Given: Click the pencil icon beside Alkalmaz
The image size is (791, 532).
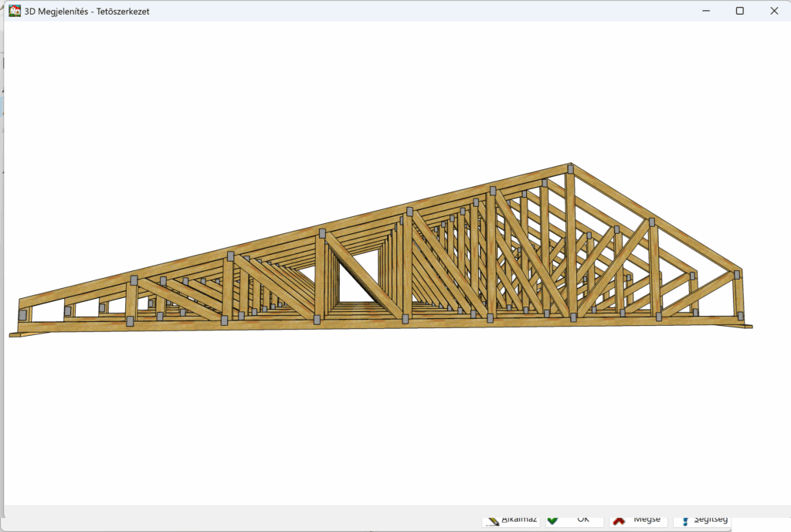Looking at the screenshot, I should (492, 520).
